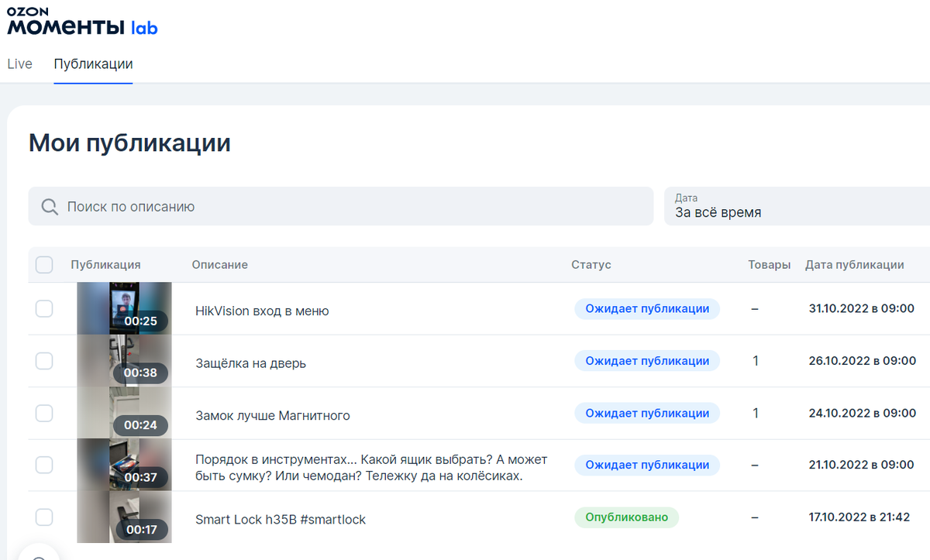Check the "Порядок в инструментах" row checkbox
930x560 pixels.
(44, 465)
